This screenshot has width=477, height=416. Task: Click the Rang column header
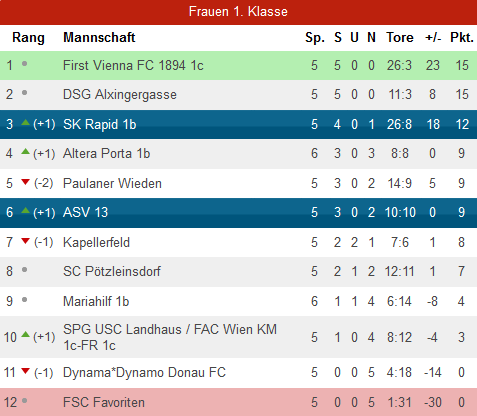pyautogui.click(x=28, y=38)
